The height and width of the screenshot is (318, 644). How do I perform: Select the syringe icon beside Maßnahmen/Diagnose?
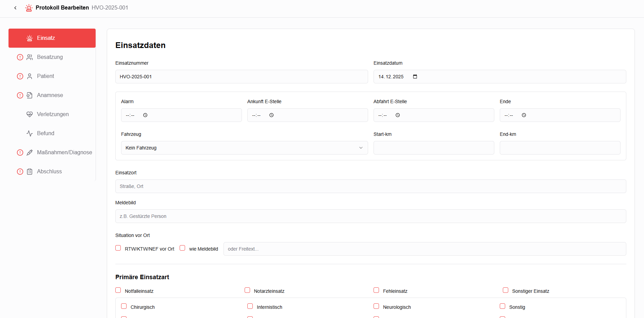pos(30,152)
